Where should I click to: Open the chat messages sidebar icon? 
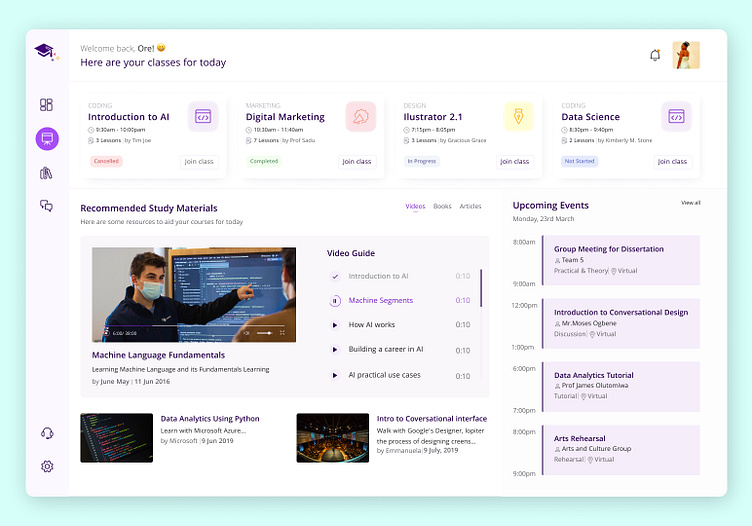pos(46,206)
